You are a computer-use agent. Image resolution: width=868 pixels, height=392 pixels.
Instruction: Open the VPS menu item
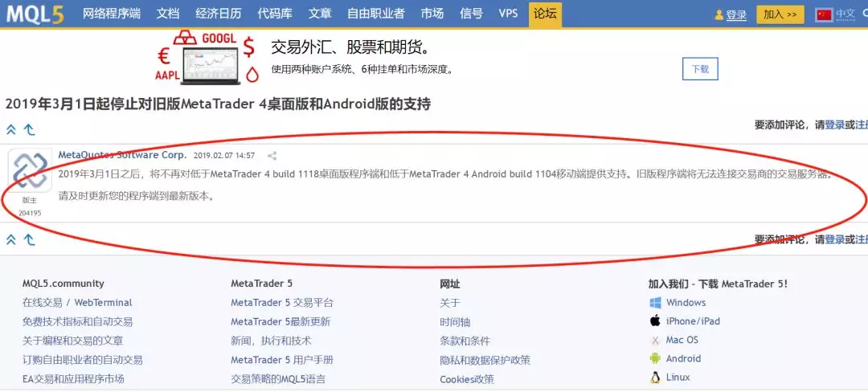[508, 14]
